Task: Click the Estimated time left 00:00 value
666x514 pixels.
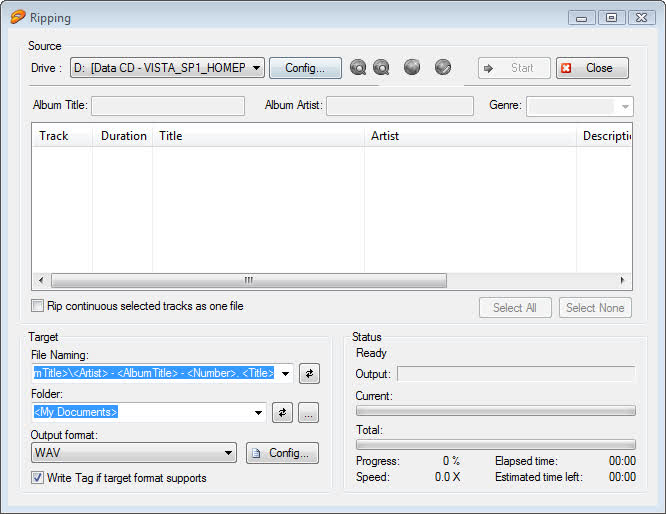Action: [x=622, y=477]
